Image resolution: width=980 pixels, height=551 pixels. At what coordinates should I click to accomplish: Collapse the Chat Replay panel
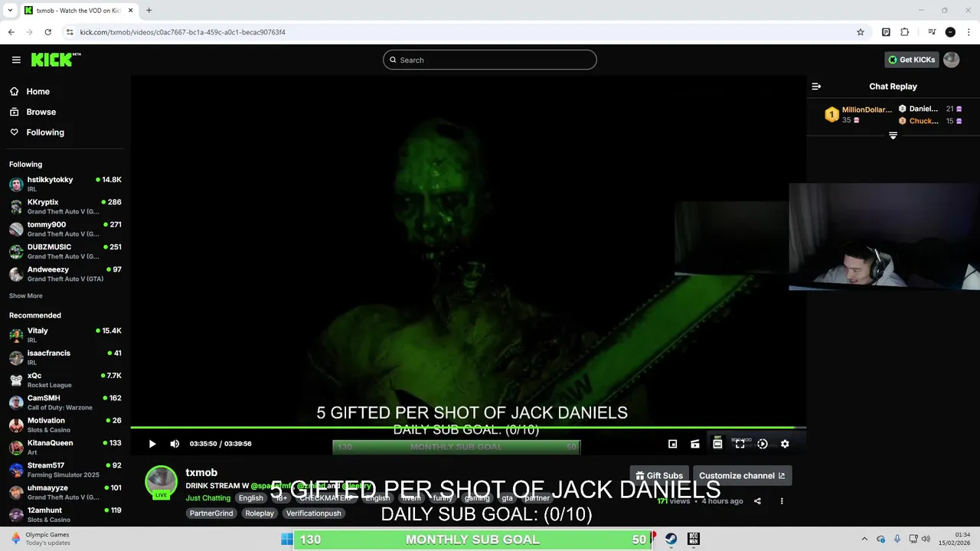[816, 86]
